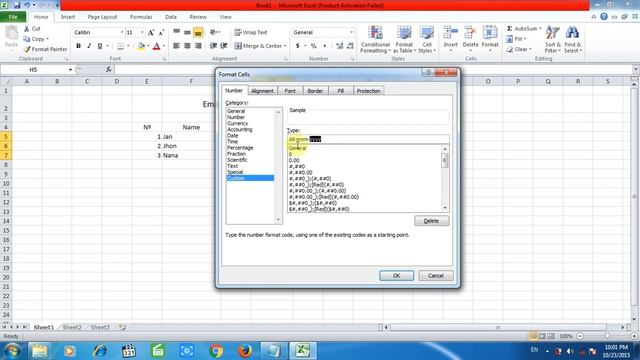
Task: Click the Format Painter tool
Action: (x=45, y=49)
